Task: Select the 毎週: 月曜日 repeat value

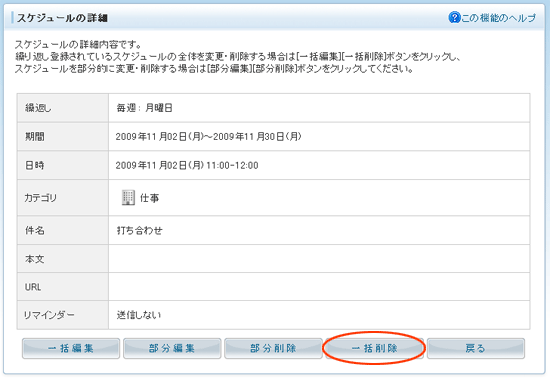Action: [x=144, y=108]
